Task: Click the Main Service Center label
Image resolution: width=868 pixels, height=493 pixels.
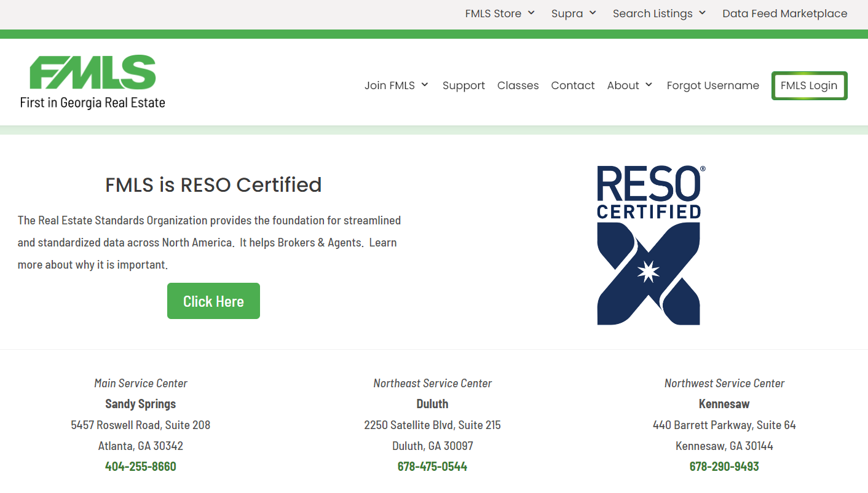Action: click(141, 384)
